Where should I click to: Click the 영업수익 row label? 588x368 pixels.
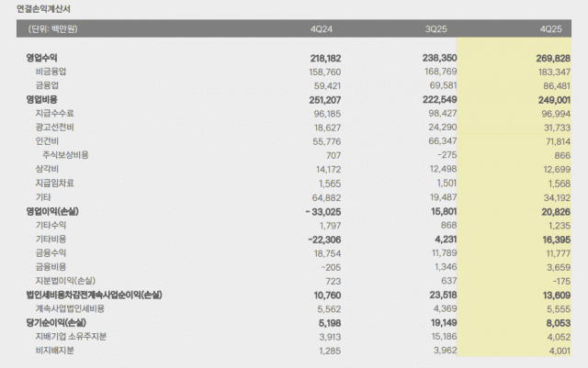(44, 58)
